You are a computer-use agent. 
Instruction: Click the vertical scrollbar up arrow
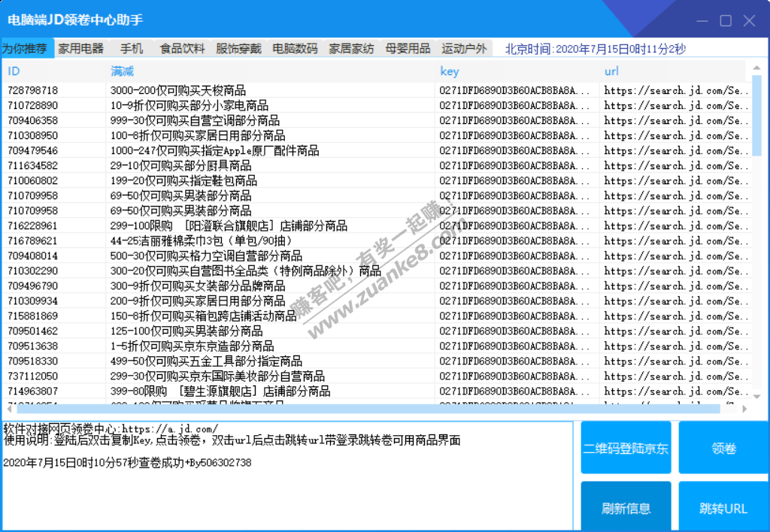click(x=756, y=68)
